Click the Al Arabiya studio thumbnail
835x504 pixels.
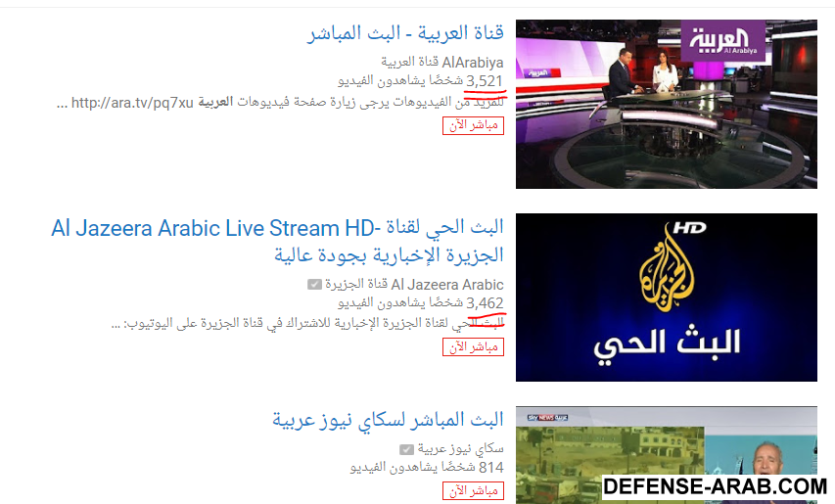[667, 105]
